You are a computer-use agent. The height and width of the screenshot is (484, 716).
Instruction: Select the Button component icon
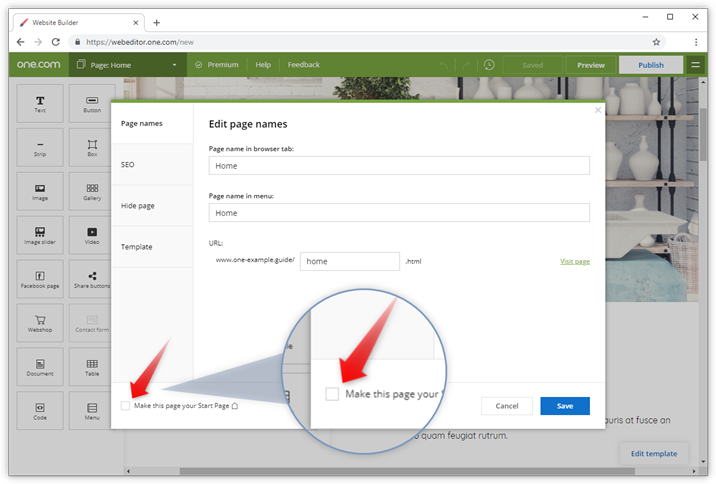[92, 103]
